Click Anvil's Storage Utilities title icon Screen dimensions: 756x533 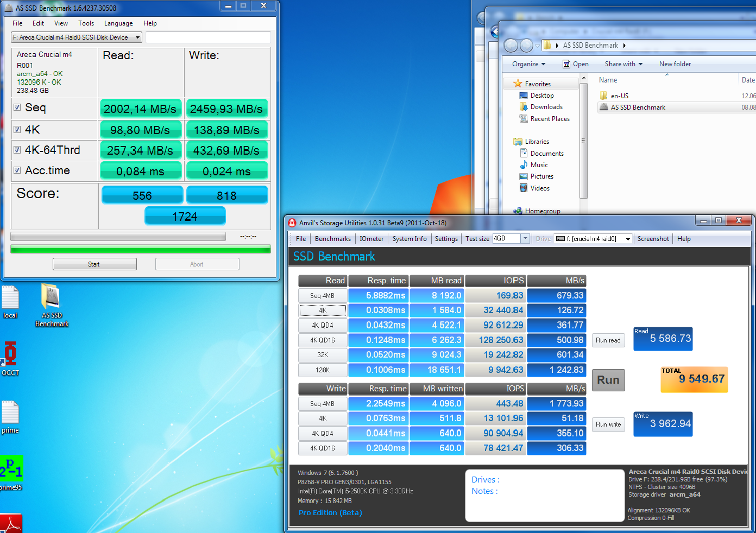click(292, 223)
